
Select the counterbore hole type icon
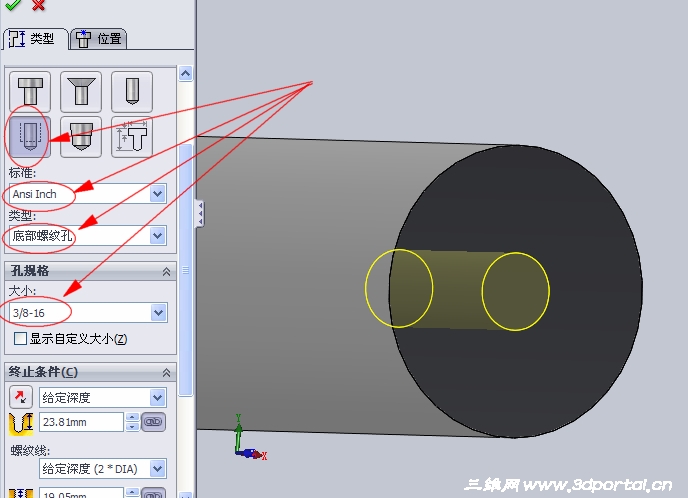click(x=30, y=92)
